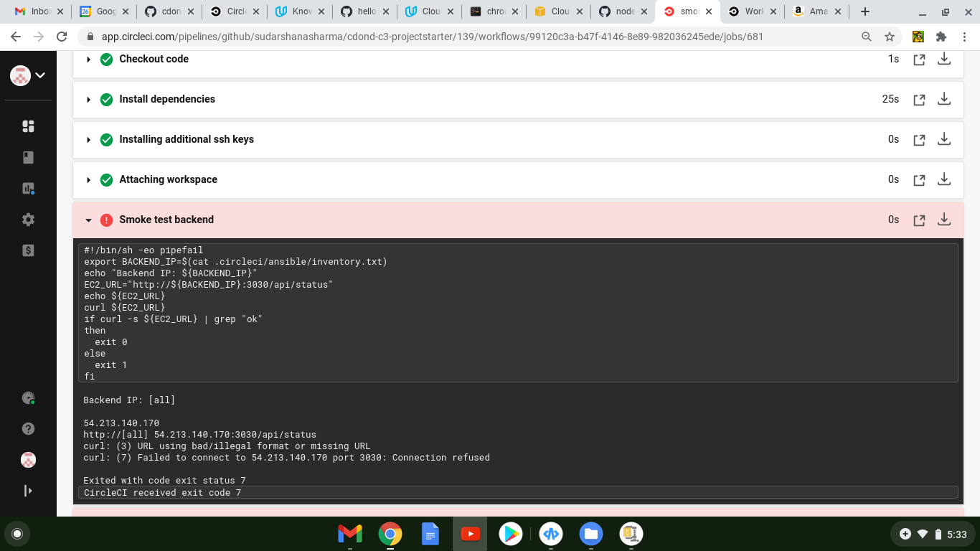Open the user avatar at sidebar bottom
Image resolution: width=980 pixels, height=551 pixels.
pyautogui.click(x=28, y=460)
